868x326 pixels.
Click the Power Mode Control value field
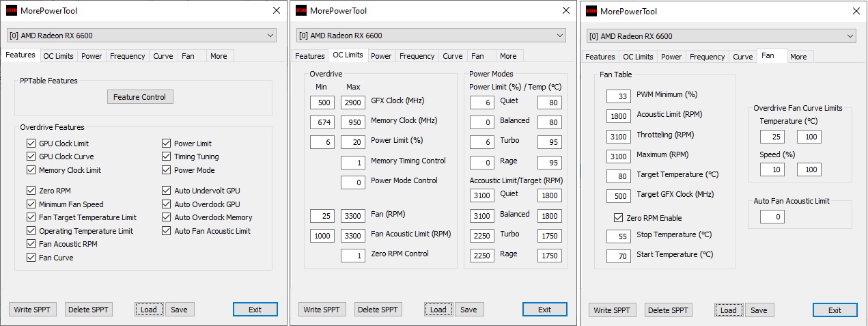coord(353,182)
